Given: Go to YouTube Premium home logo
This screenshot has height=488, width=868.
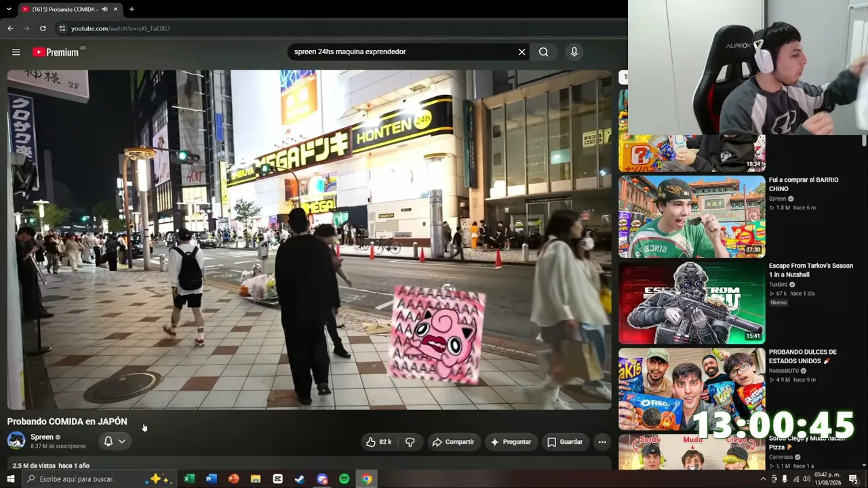Looking at the screenshot, I should pos(56,52).
